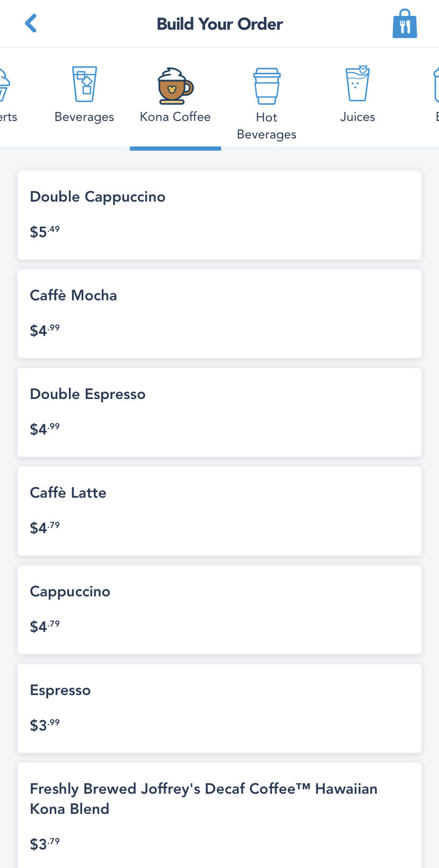Select the Double Espresso menu item
Image resolution: width=439 pixels, height=868 pixels.
[219, 412]
